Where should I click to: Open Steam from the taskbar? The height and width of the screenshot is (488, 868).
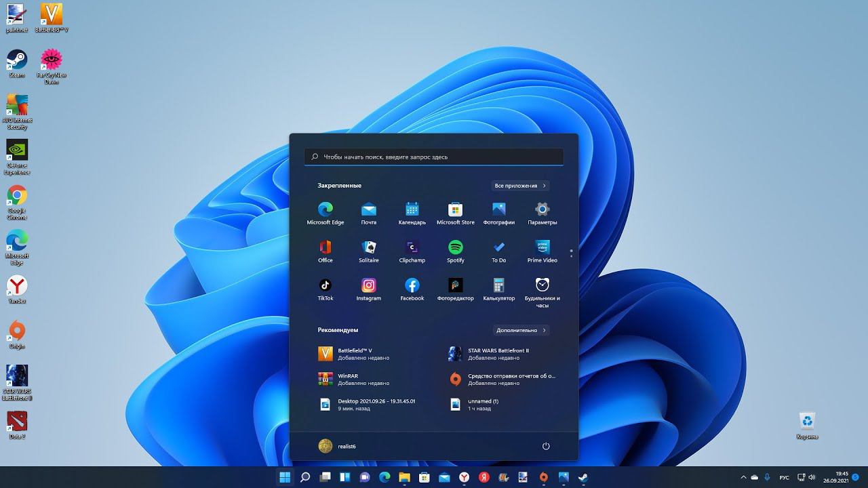coord(583,477)
